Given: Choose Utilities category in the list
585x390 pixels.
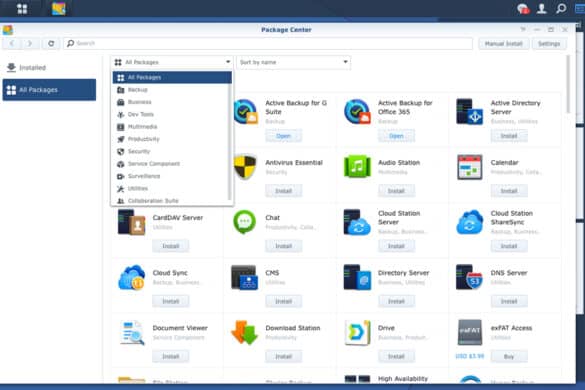Looking at the screenshot, I should (x=172, y=188).
